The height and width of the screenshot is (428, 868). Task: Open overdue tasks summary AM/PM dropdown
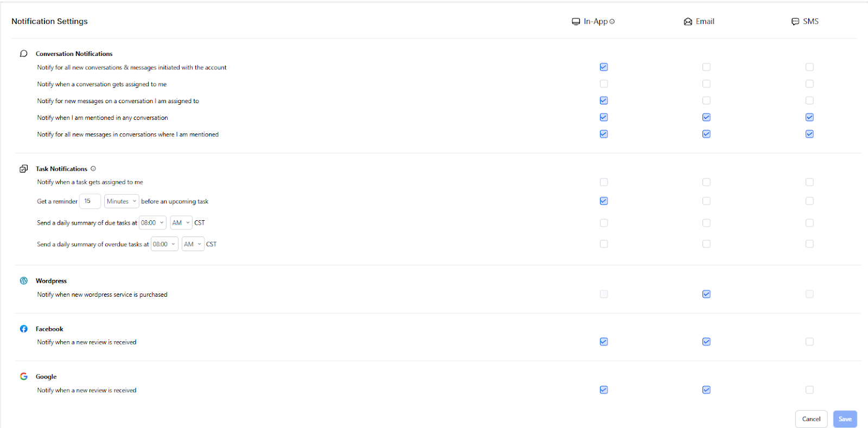point(193,245)
